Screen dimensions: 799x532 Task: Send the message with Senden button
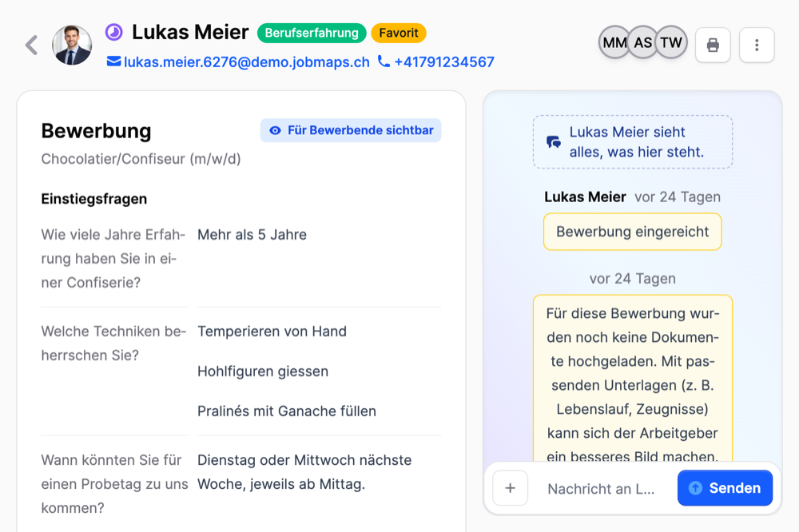pyautogui.click(x=725, y=488)
